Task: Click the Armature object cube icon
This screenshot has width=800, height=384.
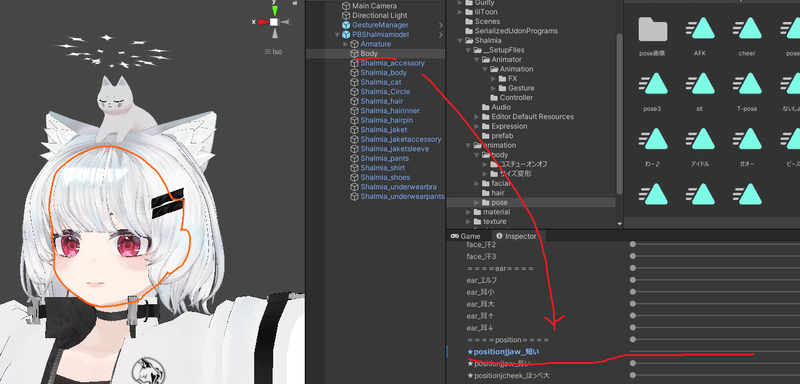Action: (x=355, y=44)
